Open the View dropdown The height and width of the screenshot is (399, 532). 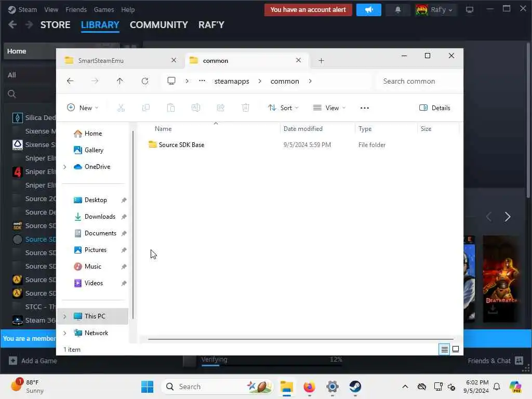pyautogui.click(x=329, y=108)
